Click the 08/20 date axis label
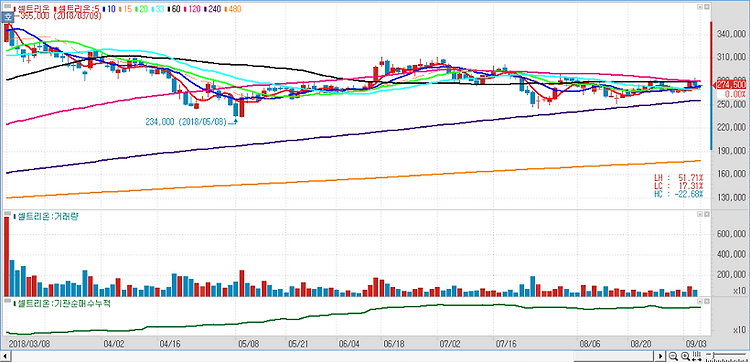 coord(640,344)
